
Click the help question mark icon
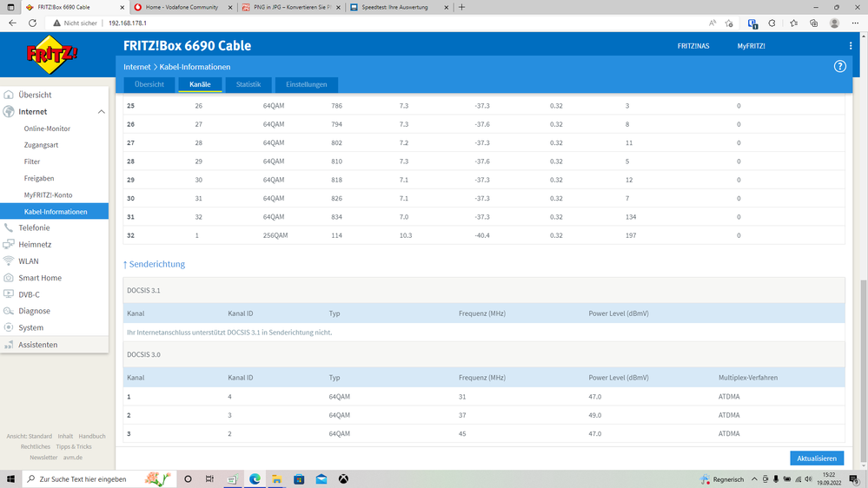840,66
